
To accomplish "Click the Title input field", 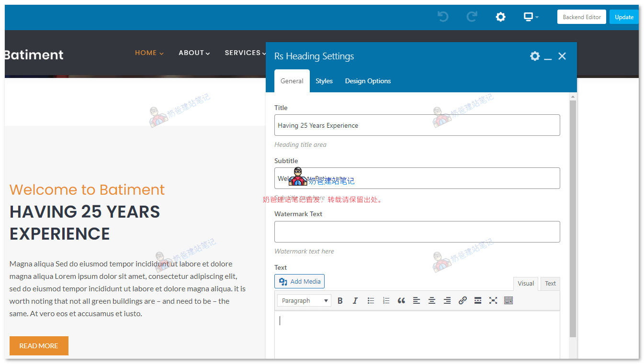I will [x=417, y=125].
